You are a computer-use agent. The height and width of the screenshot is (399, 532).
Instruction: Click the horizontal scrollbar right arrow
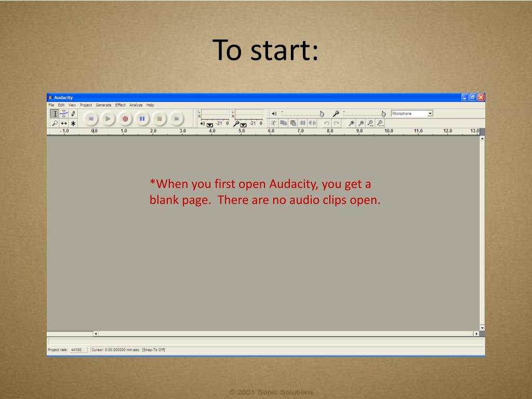pos(476,334)
